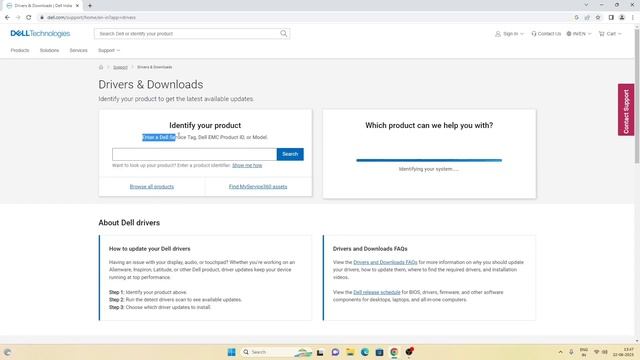Viewport: 640px width, 360px height.
Task: Reload the page with refresh icon
Action: tap(29, 17)
